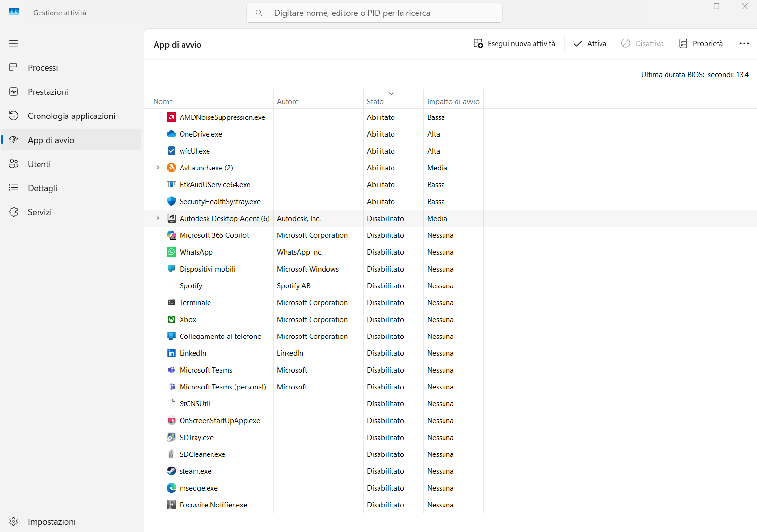
Task: Sort the list by the Stato column
Action: point(393,99)
